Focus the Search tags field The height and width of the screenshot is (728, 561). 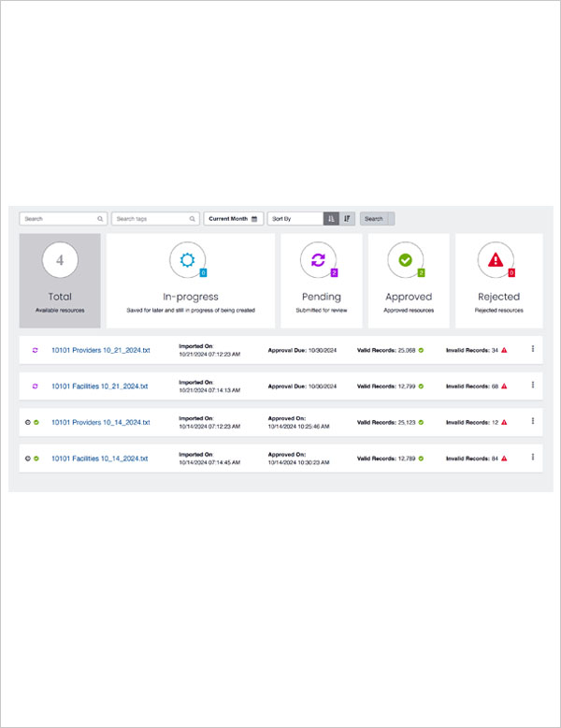[x=155, y=219]
